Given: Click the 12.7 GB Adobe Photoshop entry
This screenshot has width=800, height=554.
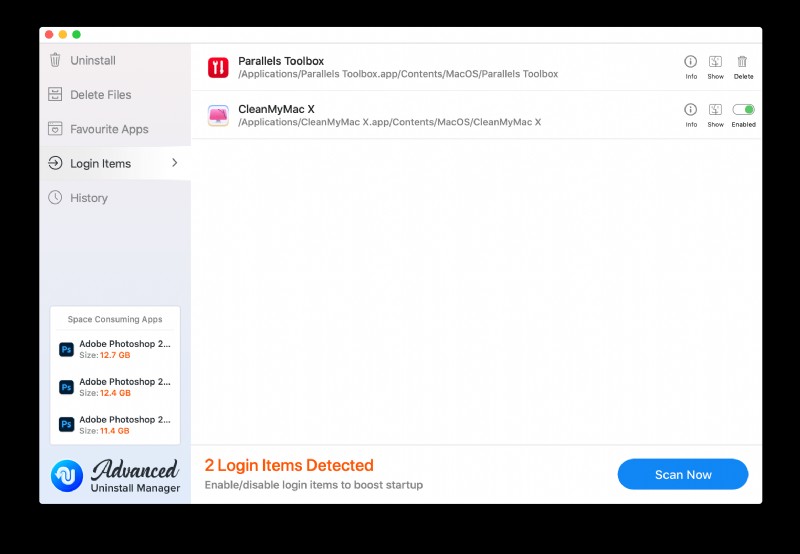Looking at the screenshot, I should coord(115,349).
